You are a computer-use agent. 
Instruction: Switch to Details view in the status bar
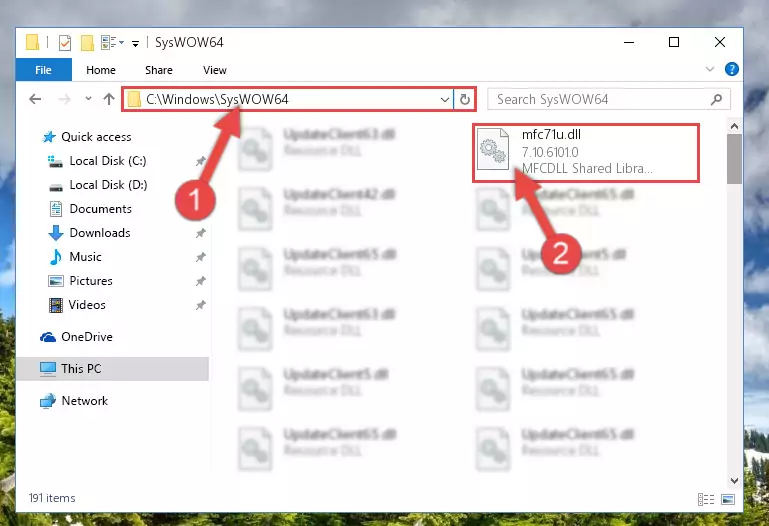point(706,500)
